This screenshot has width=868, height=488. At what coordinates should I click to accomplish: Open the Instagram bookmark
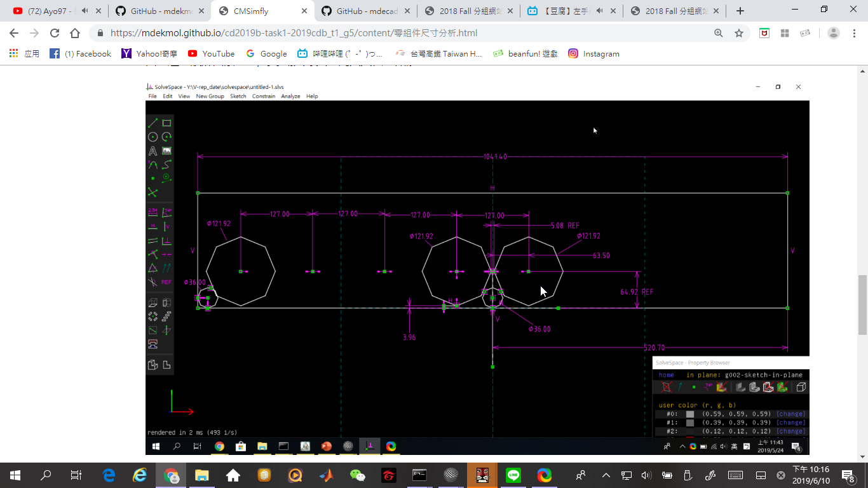coord(593,54)
